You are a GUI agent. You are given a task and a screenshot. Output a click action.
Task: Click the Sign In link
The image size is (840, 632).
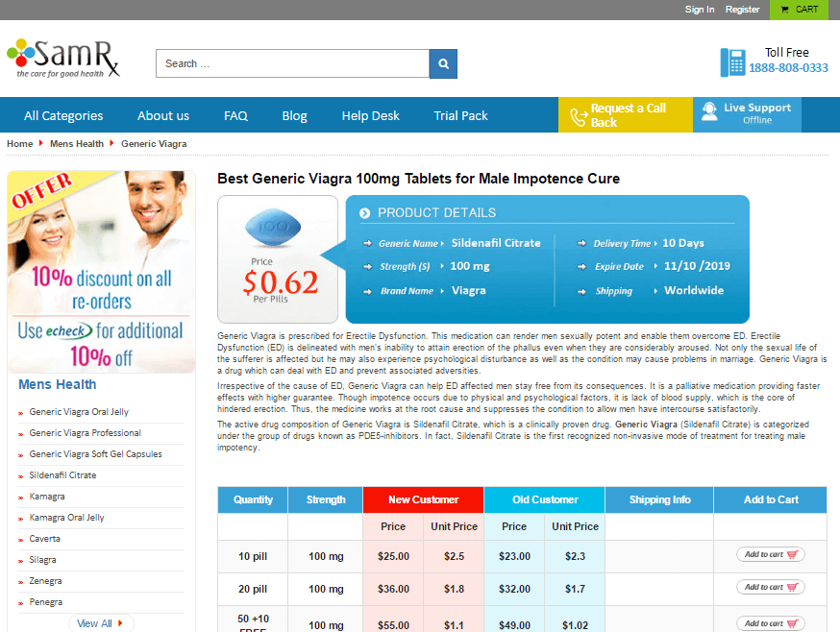tap(699, 10)
